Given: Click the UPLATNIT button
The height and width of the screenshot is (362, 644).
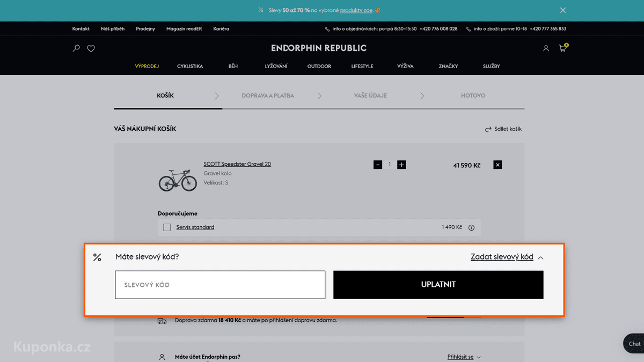Looking at the screenshot, I should click(438, 285).
